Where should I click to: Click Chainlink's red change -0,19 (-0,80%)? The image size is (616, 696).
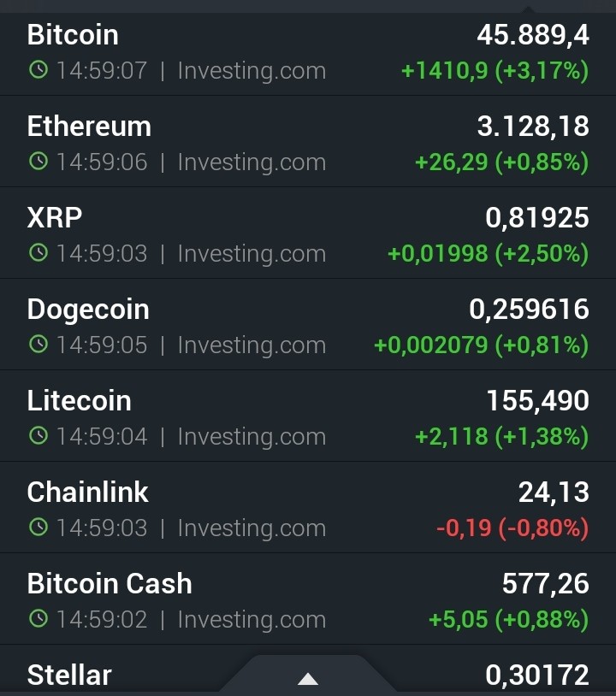(512, 528)
